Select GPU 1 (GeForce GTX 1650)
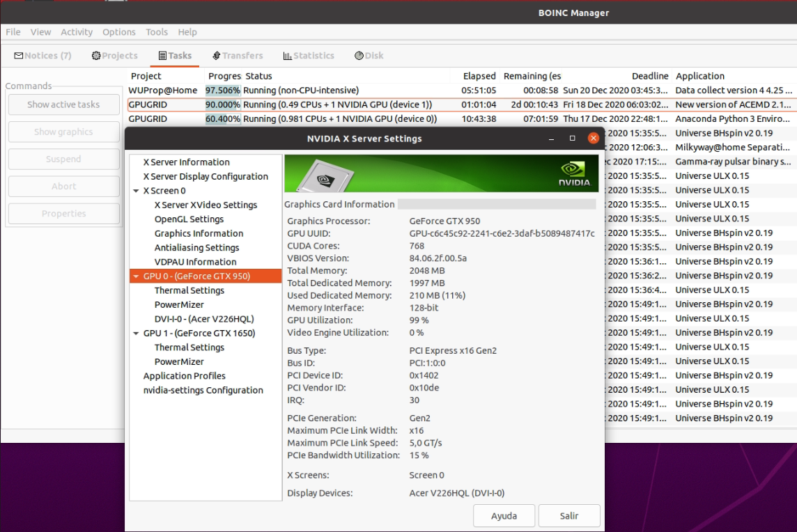Viewport: 797px width, 532px height. pyautogui.click(x=199, y=334)
